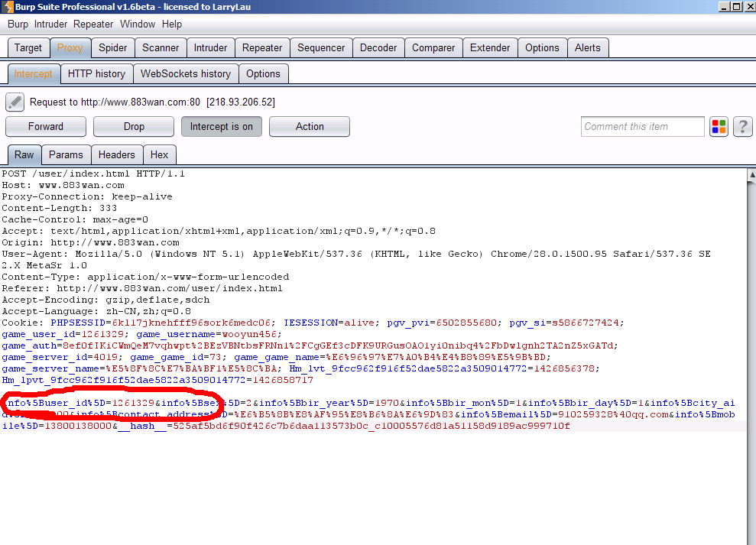Screen dimensions: 756x545
Task: Switch to the Comparer tab
Action: tap(433, 47)
